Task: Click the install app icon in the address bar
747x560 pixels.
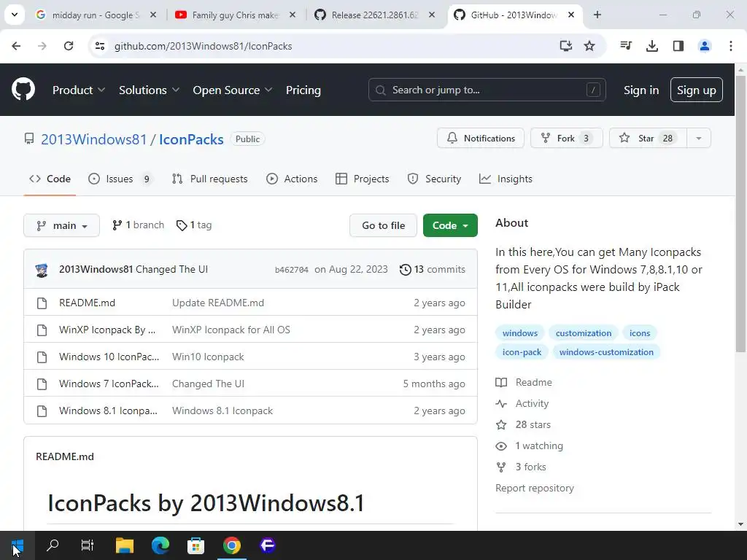Action: click(x=565, y=46)
